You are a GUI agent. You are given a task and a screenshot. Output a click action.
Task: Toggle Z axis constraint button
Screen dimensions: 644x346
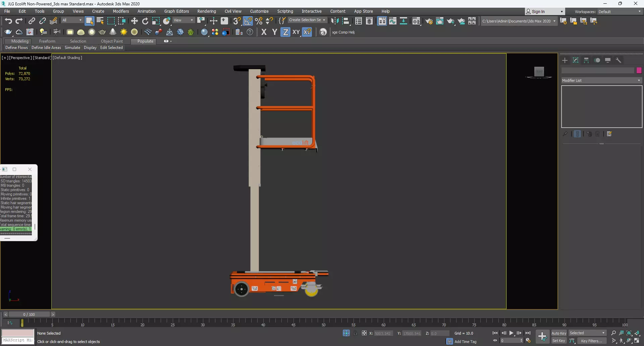pos(285,32)
